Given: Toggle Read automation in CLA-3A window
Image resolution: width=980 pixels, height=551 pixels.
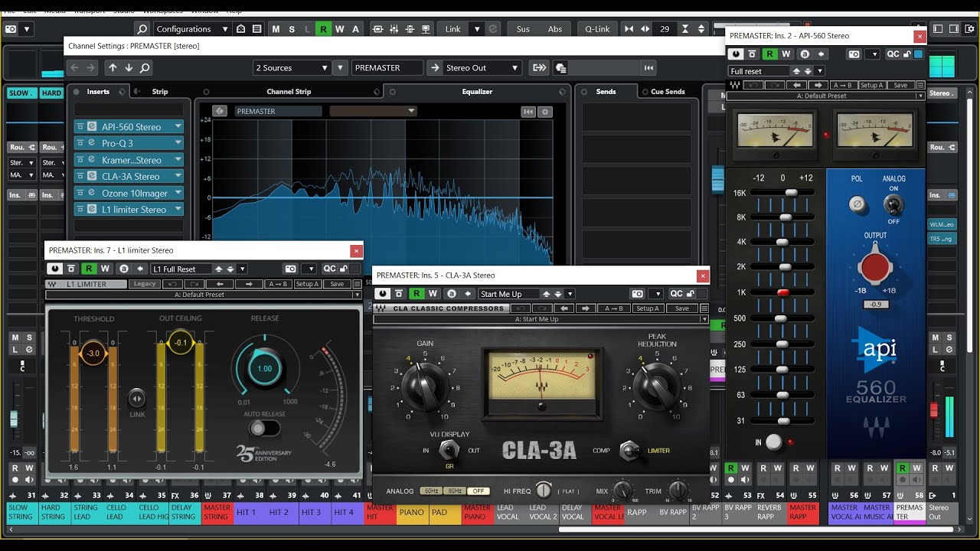Looking at the screenshot, I should coord(416,294).
